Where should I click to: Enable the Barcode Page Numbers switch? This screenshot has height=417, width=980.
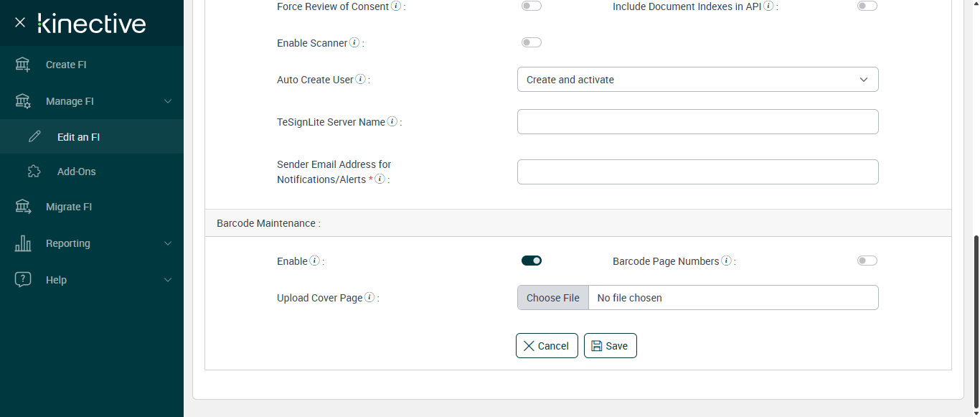867,261
